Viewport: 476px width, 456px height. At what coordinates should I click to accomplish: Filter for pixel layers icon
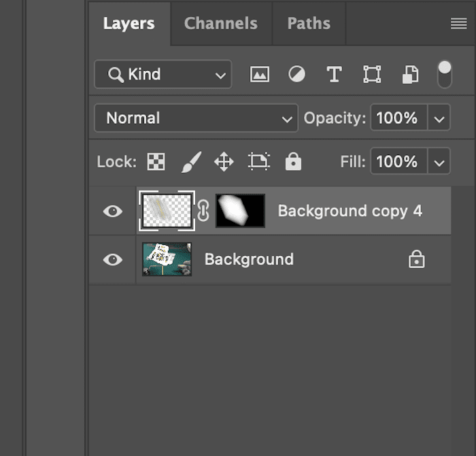pos(260,74)
